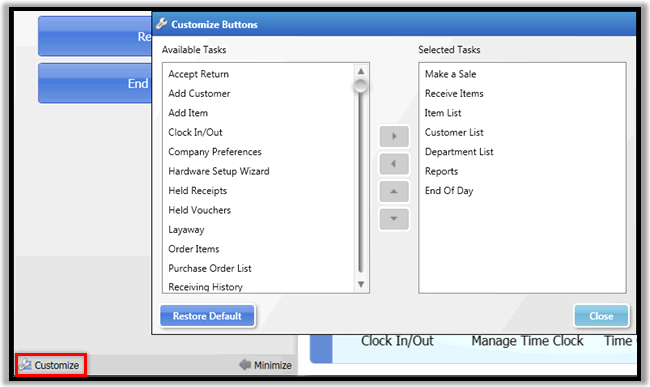Select Held Vouchers task
Screen dimensions: 650x387
coord(199,210)
